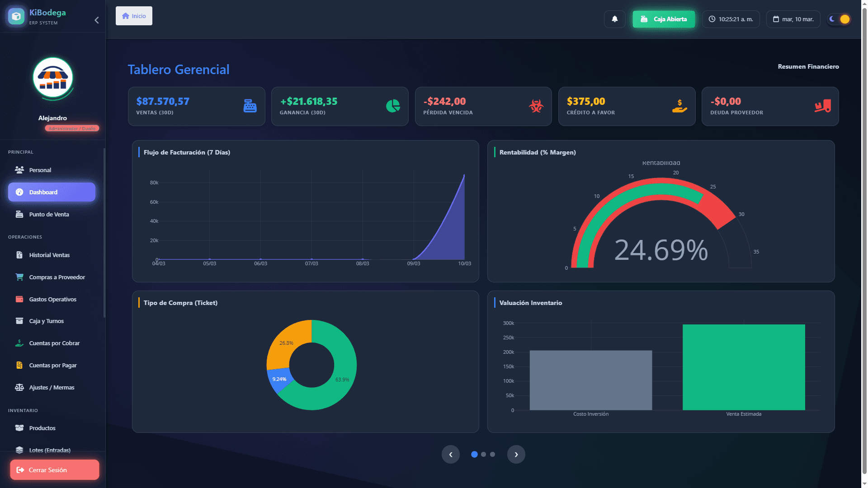The image size is (868, 488).
Task: Go back using the carousel left arrow
Action: pos(451,454)
